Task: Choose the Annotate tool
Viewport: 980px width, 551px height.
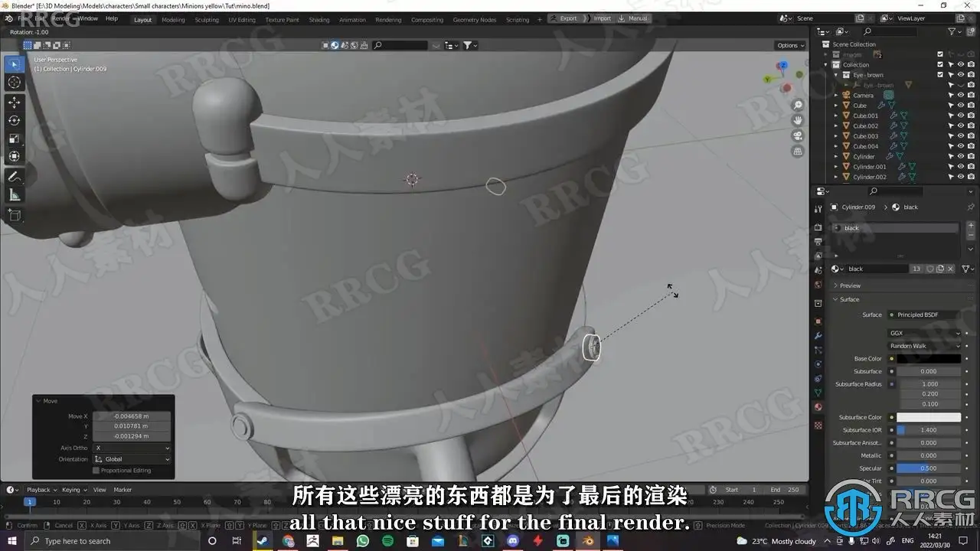Action: 15,177
